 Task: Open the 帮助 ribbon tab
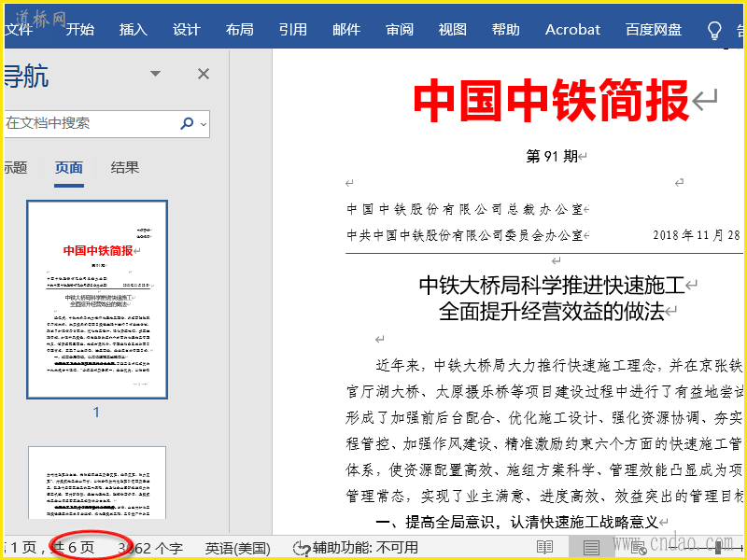tap(506, 30)
